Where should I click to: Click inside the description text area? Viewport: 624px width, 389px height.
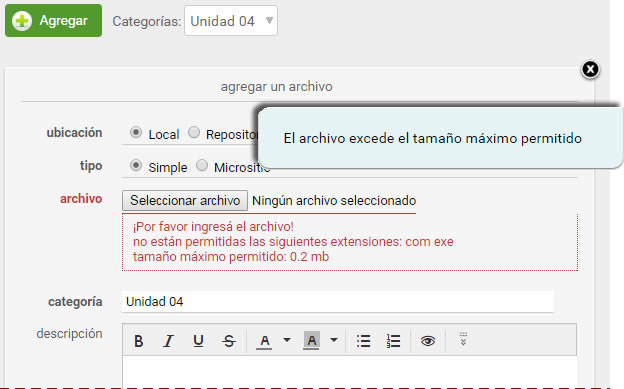349,371
